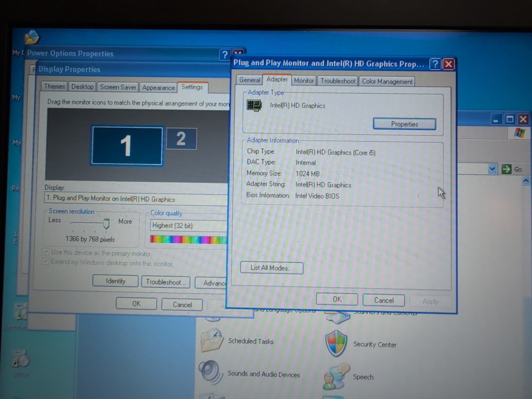Screen dimensions: 532x399
Task: Switch to the Appearance tab
Action: 159,87
